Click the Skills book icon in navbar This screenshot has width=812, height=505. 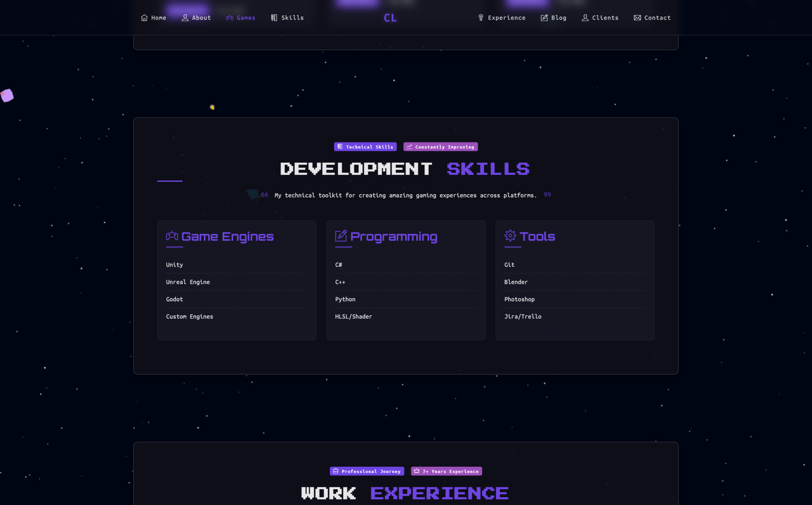[274, 18]
